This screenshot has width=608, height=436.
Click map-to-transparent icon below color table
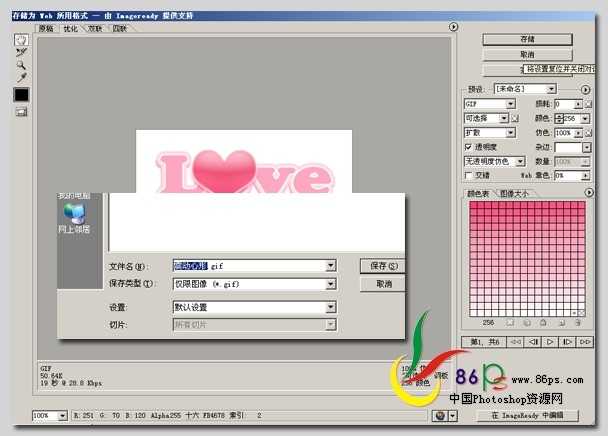pyautogui.click(x=510, y=323)
